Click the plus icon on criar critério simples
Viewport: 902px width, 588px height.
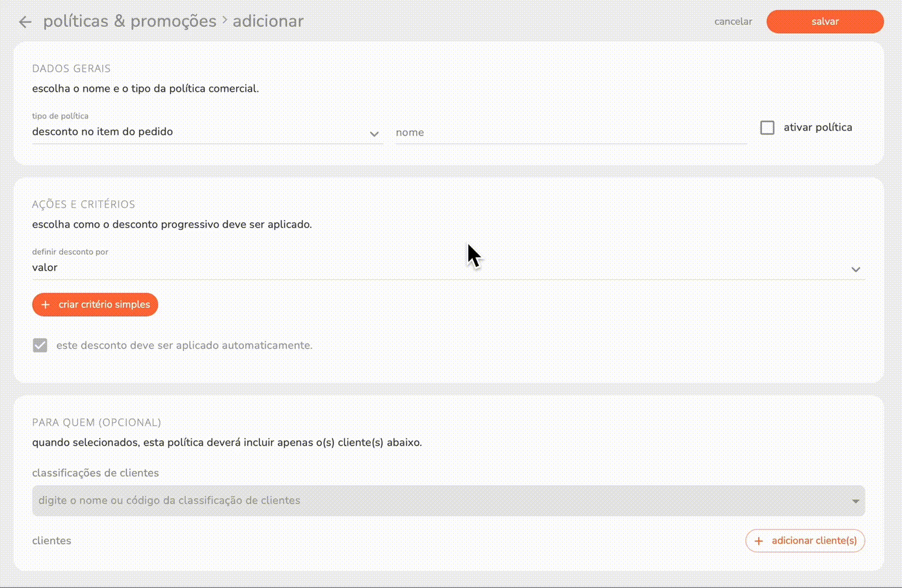[46, 304]
